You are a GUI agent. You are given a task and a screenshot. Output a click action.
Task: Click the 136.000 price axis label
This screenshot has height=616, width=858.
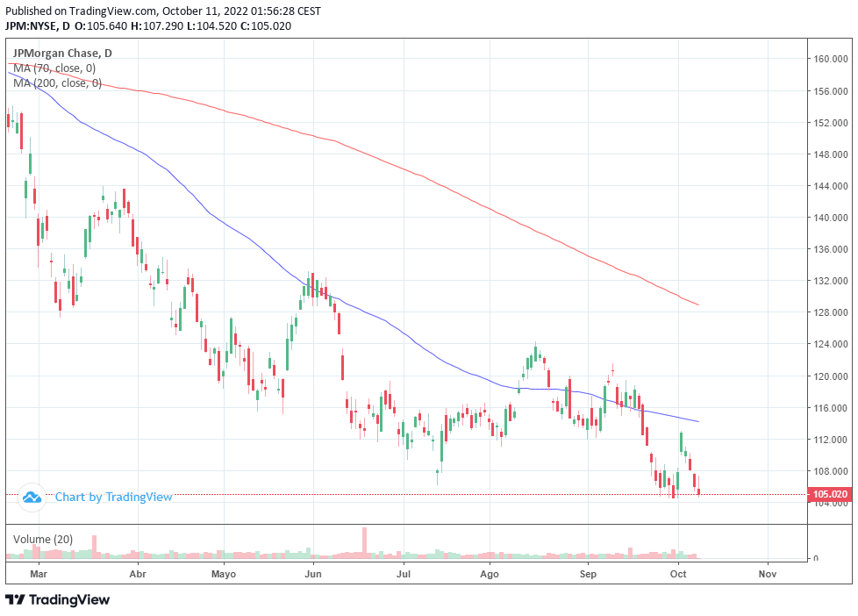tap(830, 249)
